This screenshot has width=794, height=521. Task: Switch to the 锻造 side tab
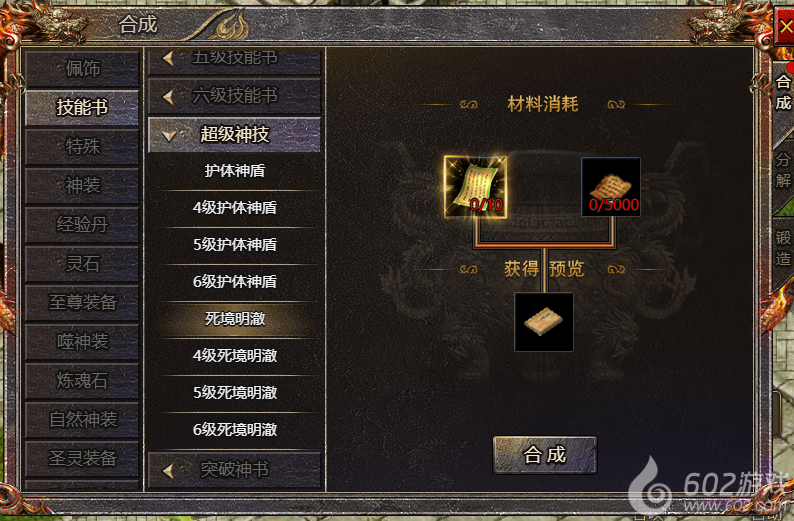[x=783, y=248]
